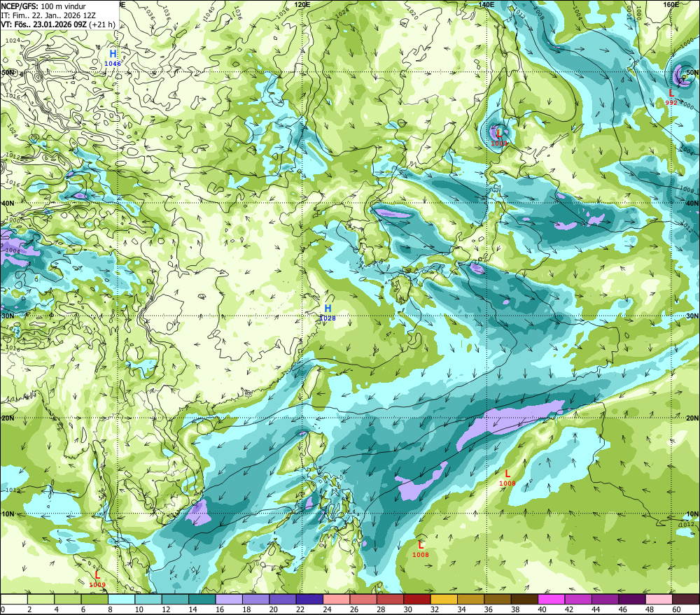Click legend scale number 24
This screenshot has width=700, height=615.
(x=327, y=609)
